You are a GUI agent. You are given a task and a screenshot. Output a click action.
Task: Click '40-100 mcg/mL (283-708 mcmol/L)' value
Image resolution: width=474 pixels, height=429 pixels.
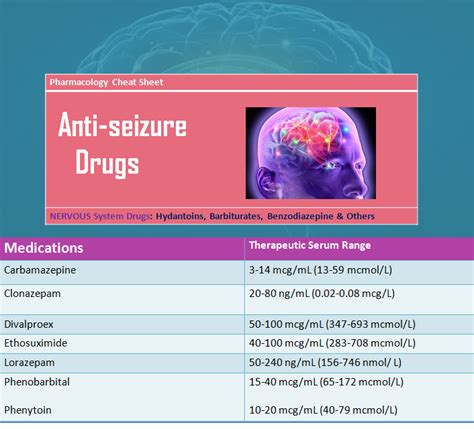(332, 343)
